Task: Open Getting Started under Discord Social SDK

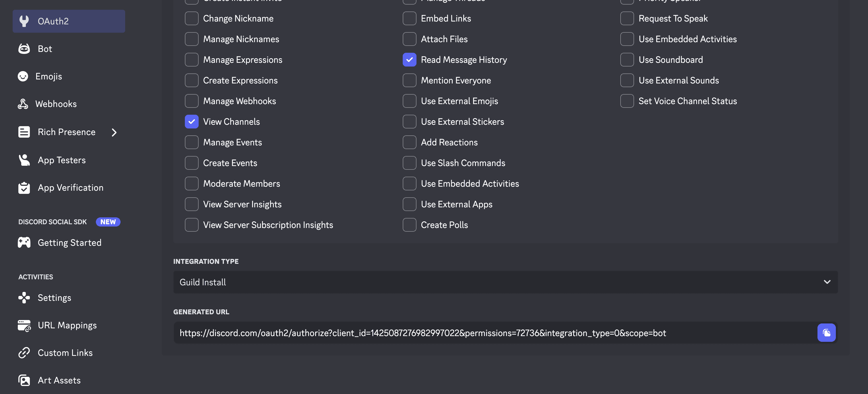Action: click(x=69, y=242)
